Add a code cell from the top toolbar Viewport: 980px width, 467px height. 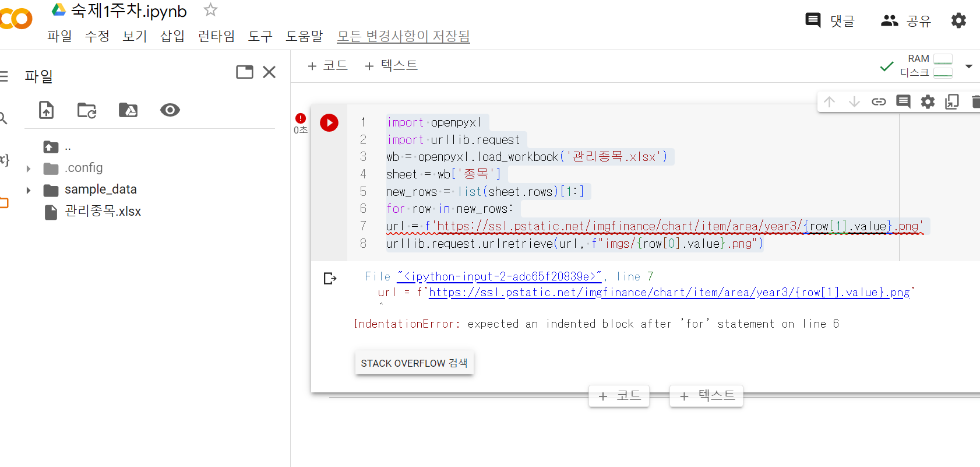click(x=327, y=65)
